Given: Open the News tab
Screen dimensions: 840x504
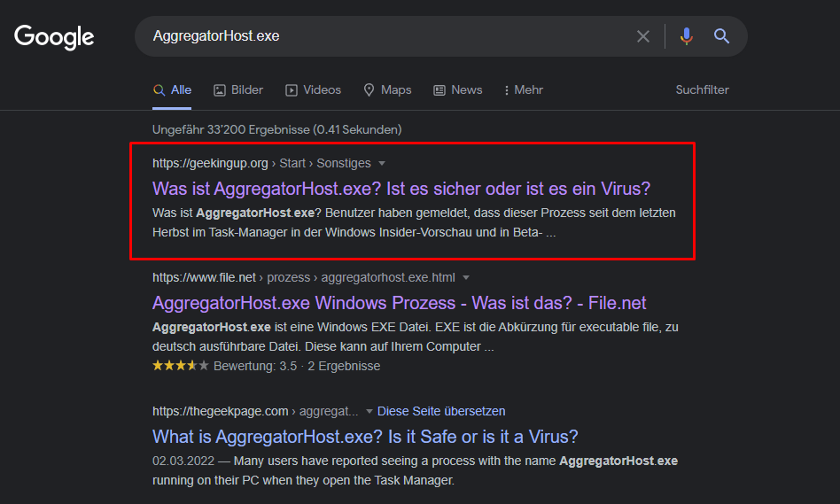Looking at the screenshot, I should click(x=458, y=90).
